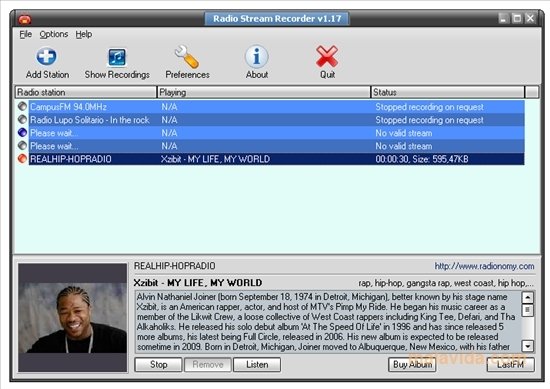The width and height of the screenshot is (550, 389).
Task: Click the Xzibit artist photo thumbnail
Action: [73, 317]
